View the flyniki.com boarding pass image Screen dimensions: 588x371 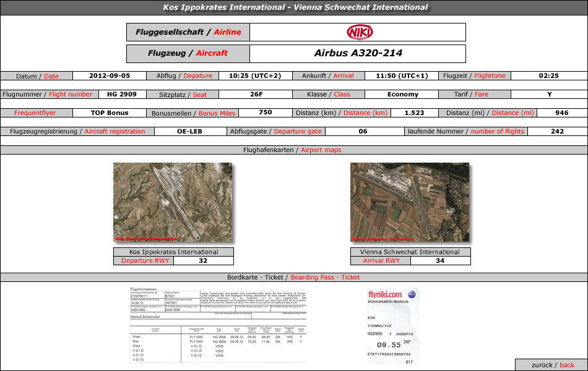click(x=392, y=326)
